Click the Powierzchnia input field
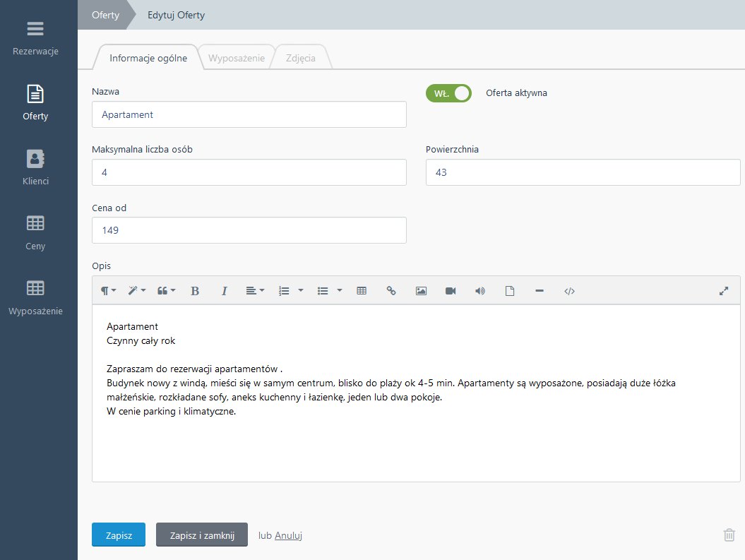 (x=583, y=172)
